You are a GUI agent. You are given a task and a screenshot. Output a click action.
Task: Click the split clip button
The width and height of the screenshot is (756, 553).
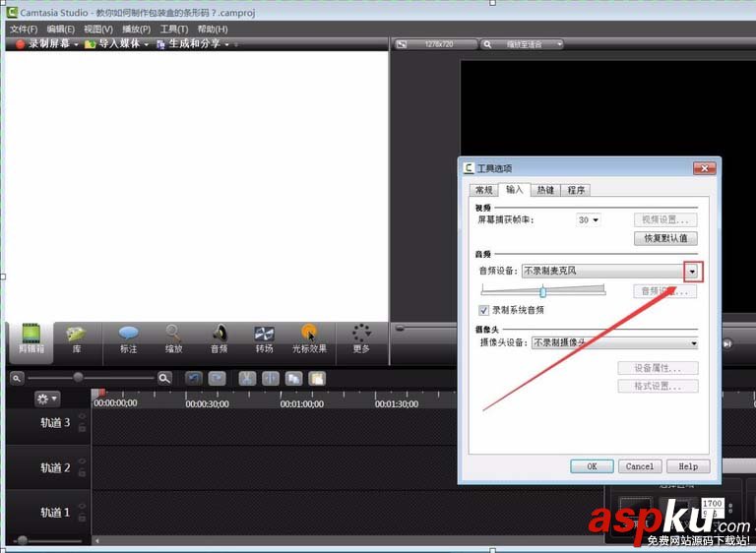[x=271, y=379]
